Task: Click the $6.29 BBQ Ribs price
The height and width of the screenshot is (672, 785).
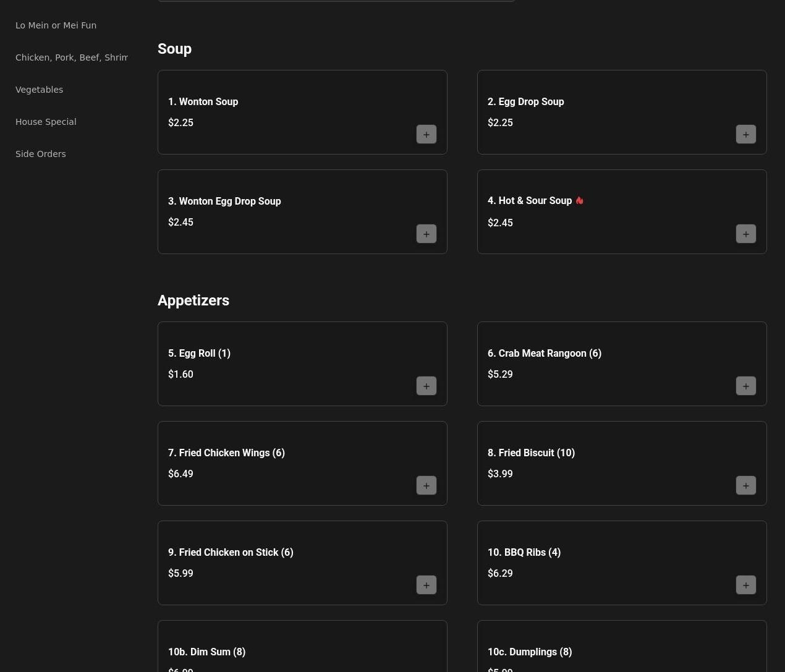Action: [x=500, y=573]
